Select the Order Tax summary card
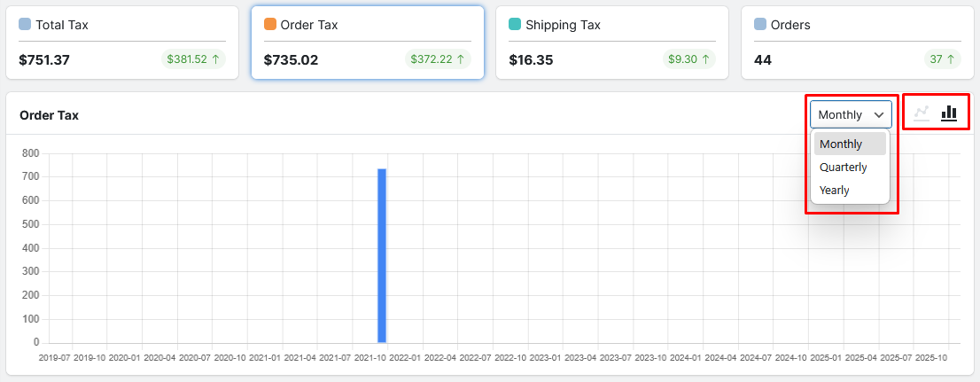 pos(367,43)
